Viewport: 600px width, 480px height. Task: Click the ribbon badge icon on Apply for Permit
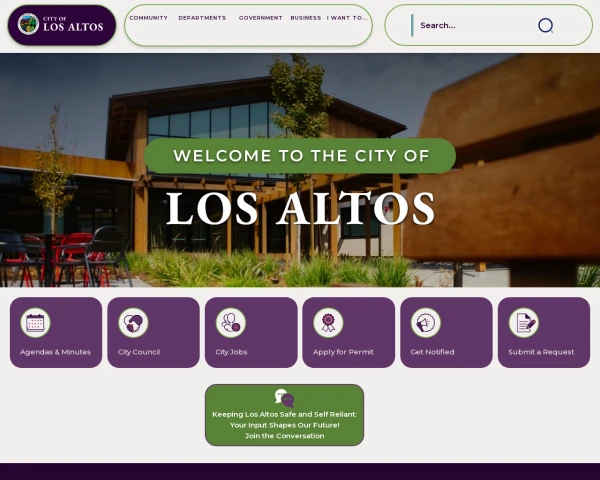328,323
